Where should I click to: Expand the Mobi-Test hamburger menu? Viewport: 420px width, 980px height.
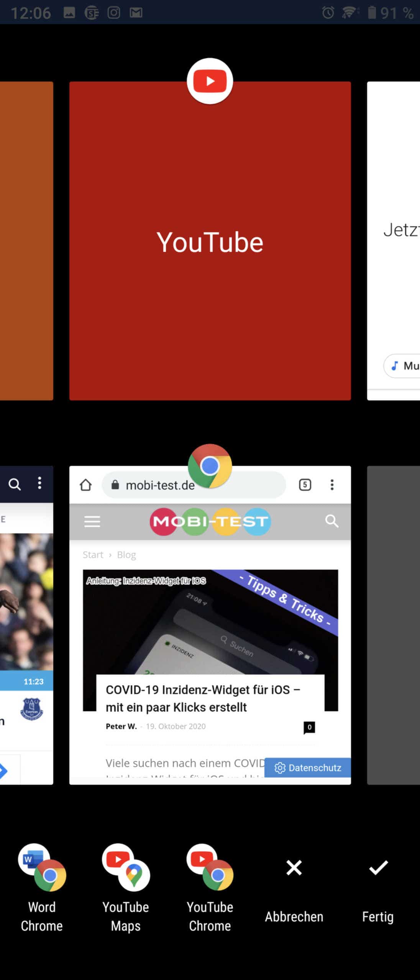pyautogui.click(x=92, y=521)
